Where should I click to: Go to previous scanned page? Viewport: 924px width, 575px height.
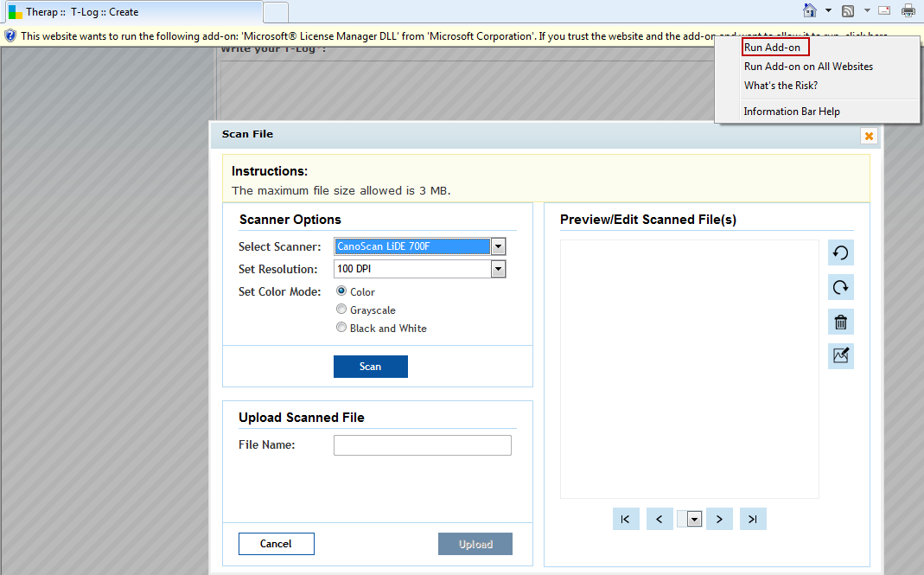(x=660, y=519)
